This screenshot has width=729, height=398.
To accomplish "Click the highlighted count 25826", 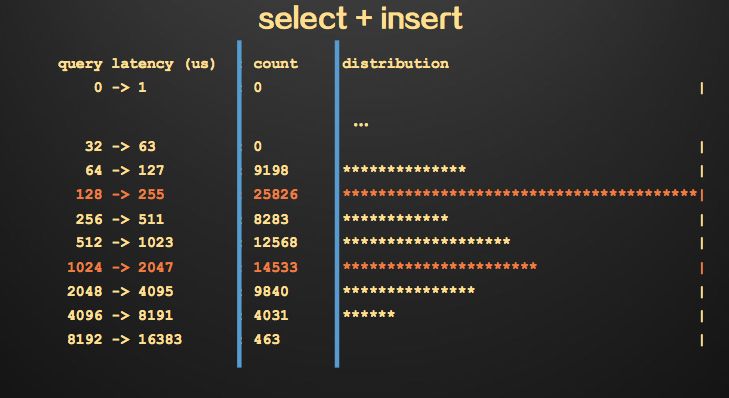I will [276, 194].
